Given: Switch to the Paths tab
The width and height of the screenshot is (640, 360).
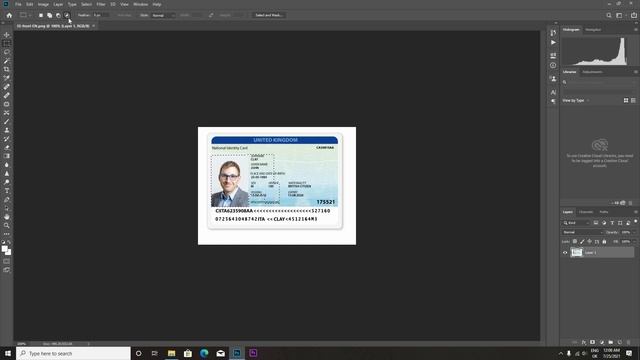Looking at the screenshot, I should click(x=604, y=212).
